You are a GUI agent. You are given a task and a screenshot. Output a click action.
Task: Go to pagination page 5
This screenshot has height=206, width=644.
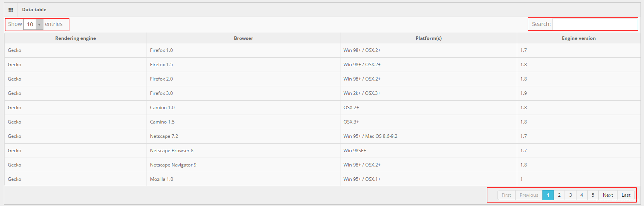pyautogui.click(x=593, y=195)
